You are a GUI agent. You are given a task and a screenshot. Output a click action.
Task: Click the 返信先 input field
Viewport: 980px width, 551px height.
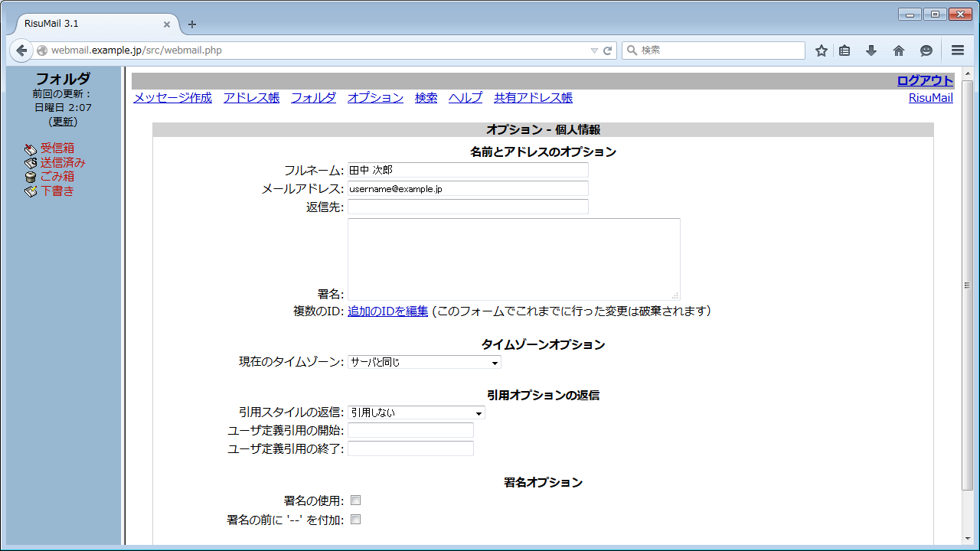click(468, 207)
